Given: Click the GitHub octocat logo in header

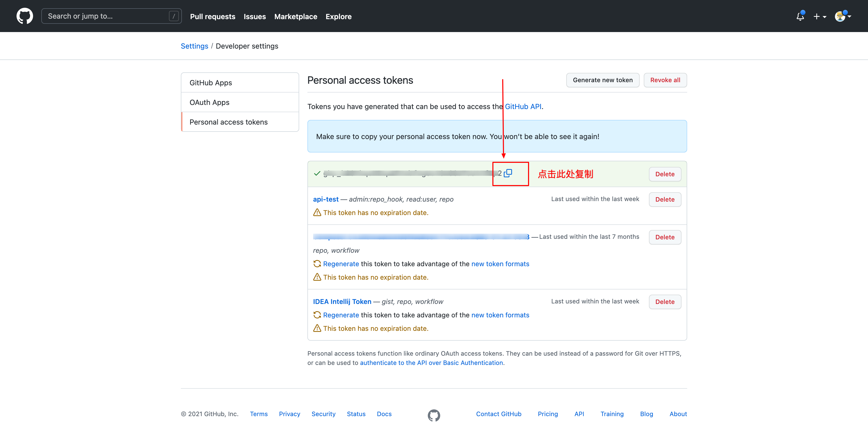Looking at the screenshot, I should tap(25, 16).
